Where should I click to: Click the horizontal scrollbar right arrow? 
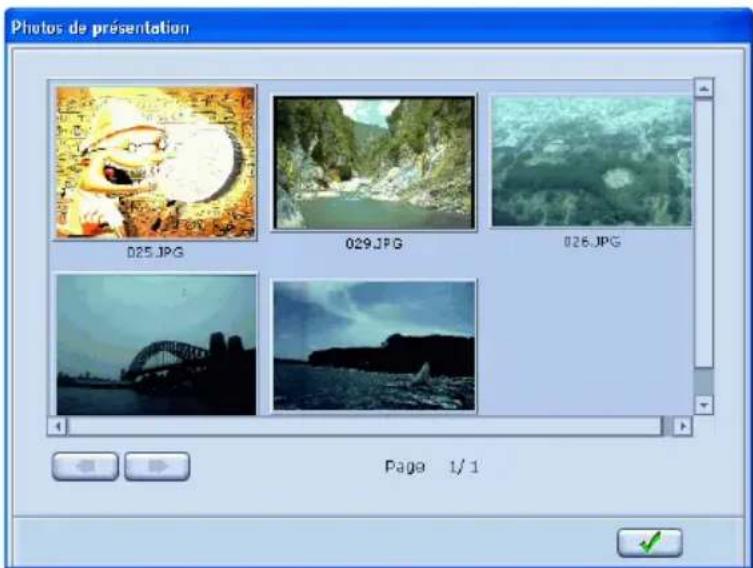(x=682, y=426)
